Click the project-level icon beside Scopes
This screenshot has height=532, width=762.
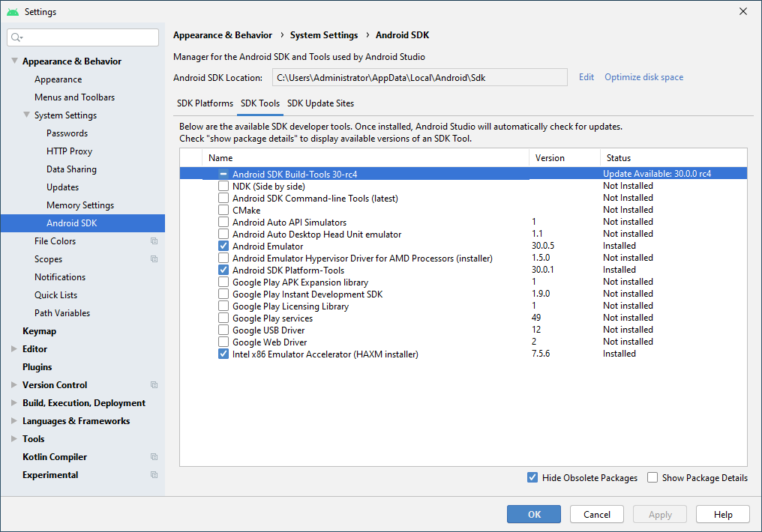pos(154,259)
